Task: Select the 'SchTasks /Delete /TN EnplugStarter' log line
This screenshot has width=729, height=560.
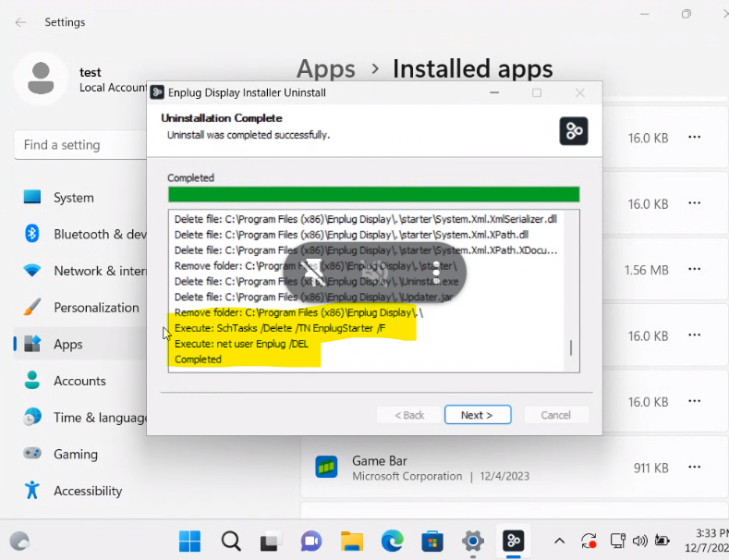Action: [280, 328]
